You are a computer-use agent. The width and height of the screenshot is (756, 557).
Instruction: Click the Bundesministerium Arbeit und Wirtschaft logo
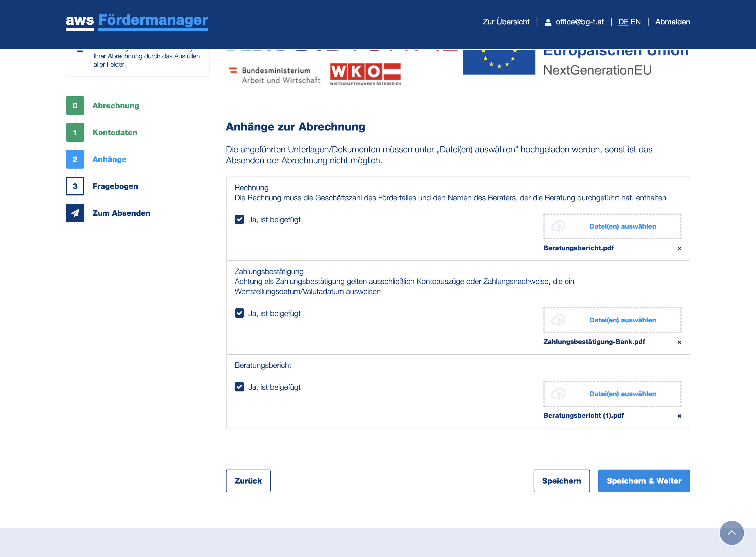[x=274, y=75]
